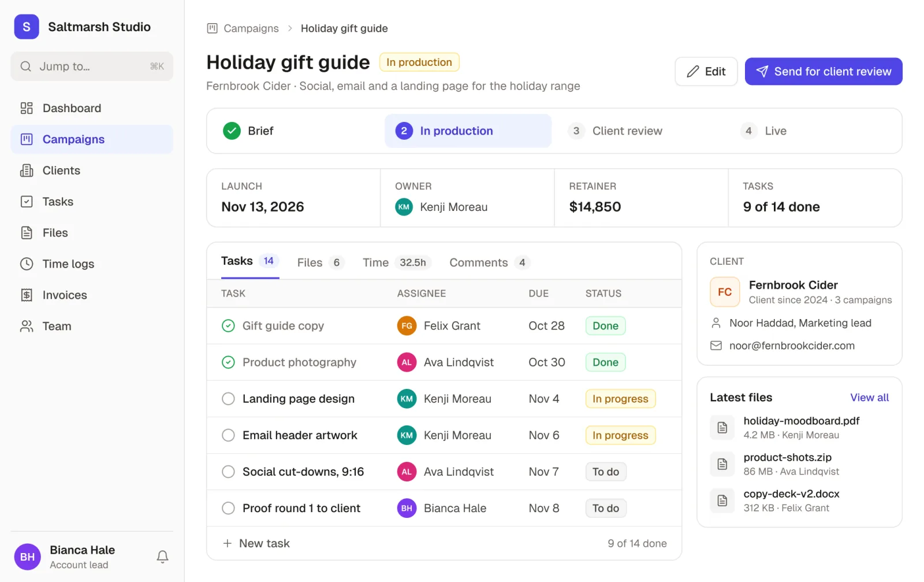Open the Campaigns sidebar item
The height and width of the screenshot is (582, 924).
(92, 139)
